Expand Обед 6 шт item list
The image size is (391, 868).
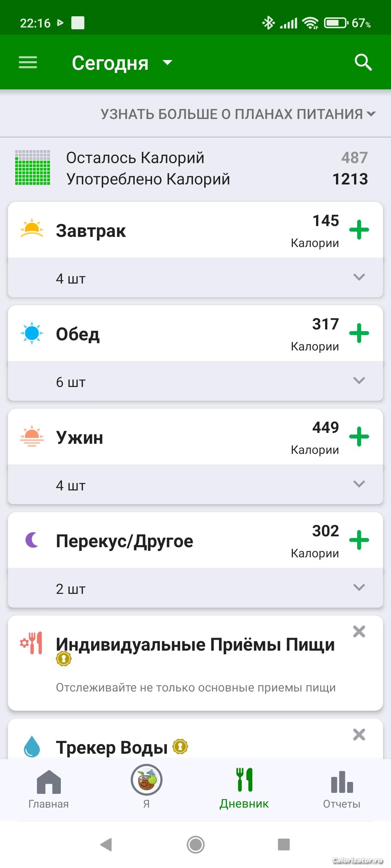point(359,381)
